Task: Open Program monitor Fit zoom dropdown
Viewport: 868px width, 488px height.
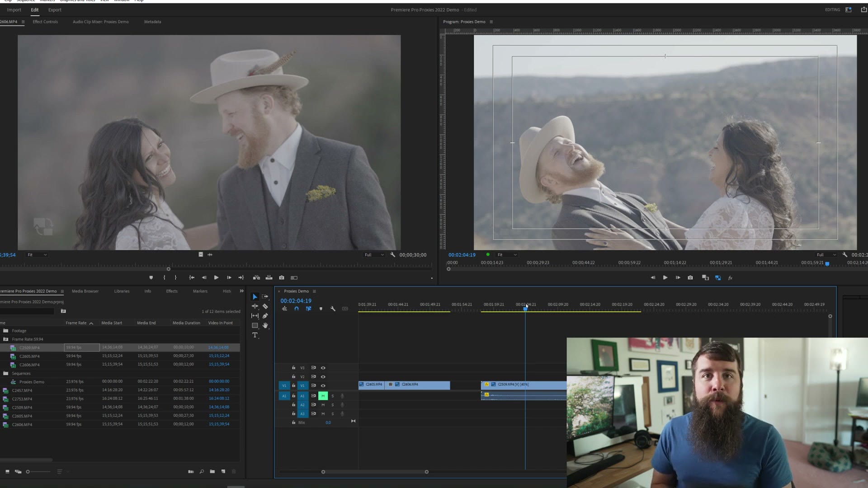Action: [507, 255]
